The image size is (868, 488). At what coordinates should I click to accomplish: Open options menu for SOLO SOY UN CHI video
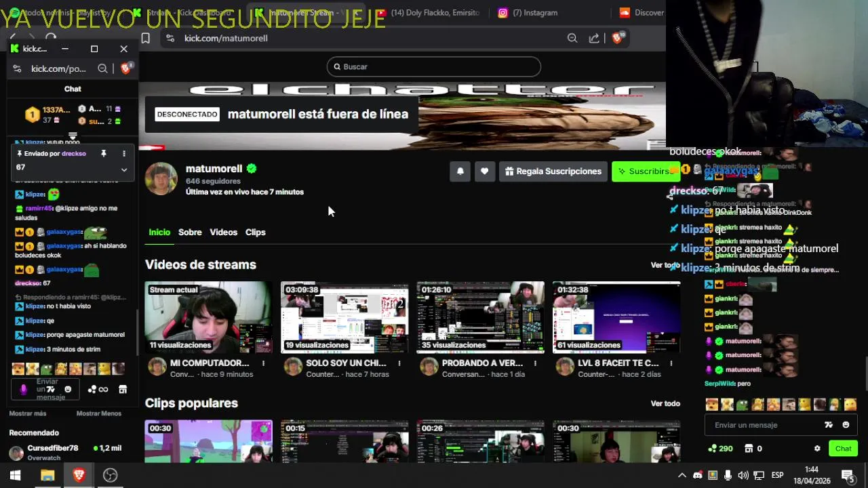[399, 363]
